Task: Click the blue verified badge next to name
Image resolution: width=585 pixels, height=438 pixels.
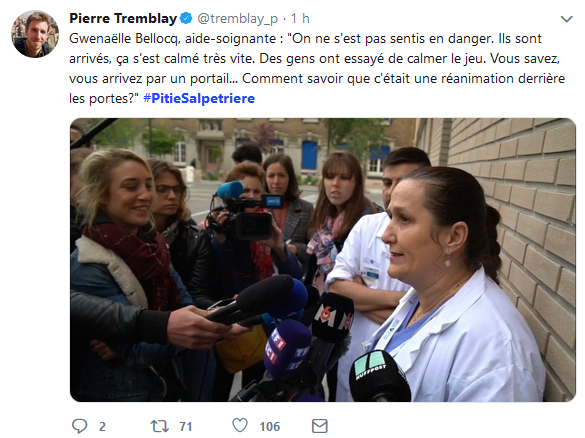Action: [186, 18]
